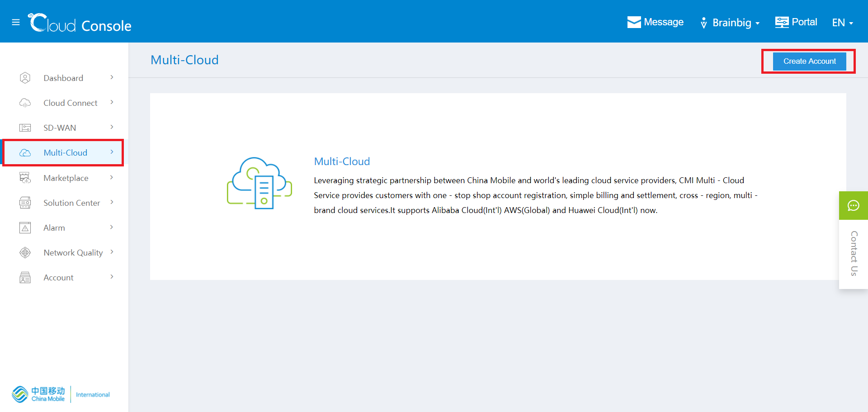Image resolution: width=868 pixels, height=412 pixels.
Task: Click the Multi-Cloud sidebar cloud icon
Action: (x=25, y=153)
